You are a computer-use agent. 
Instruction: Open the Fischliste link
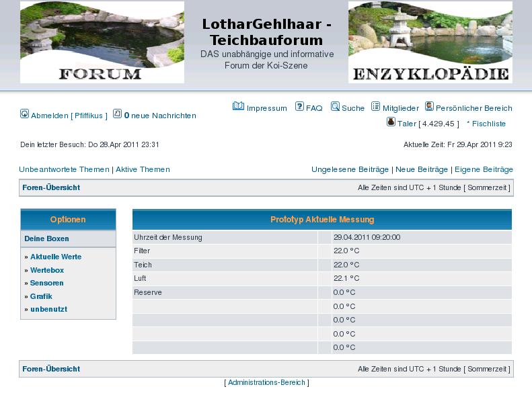click(488, 124)
